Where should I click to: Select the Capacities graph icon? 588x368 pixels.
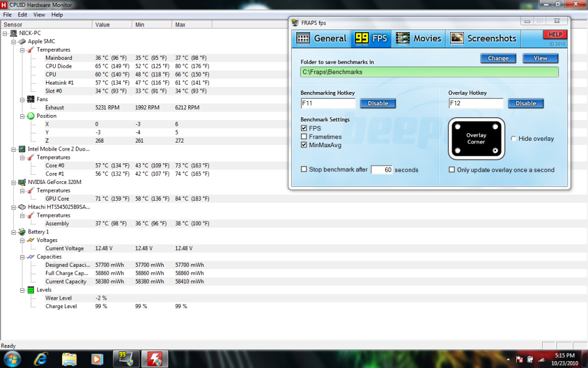[31, 256]
